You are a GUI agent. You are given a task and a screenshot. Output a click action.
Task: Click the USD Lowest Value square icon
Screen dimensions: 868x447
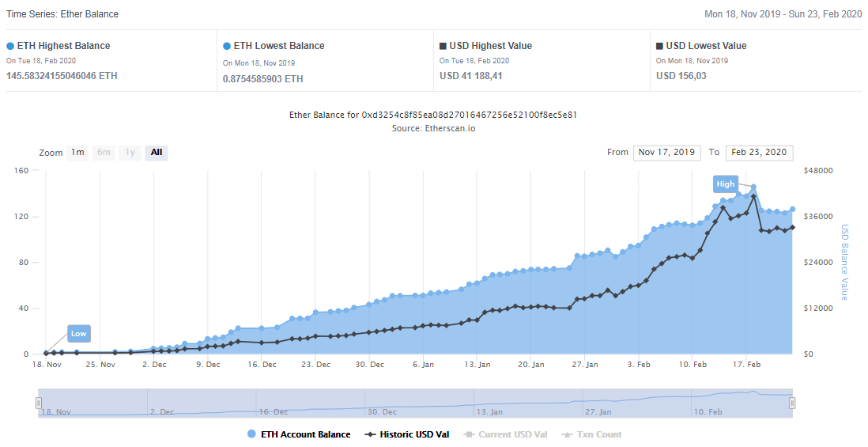(660, 46)
